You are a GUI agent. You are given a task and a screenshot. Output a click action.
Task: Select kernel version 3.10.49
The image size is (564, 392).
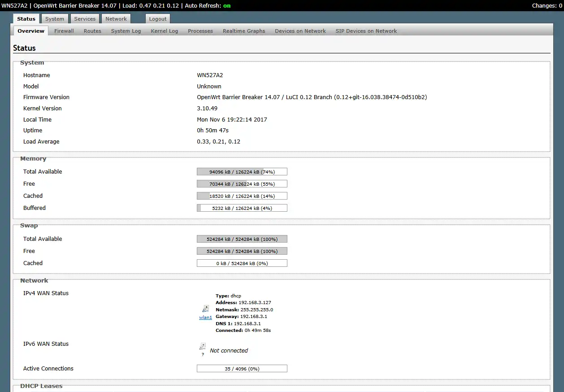click(x=207, y=109)
